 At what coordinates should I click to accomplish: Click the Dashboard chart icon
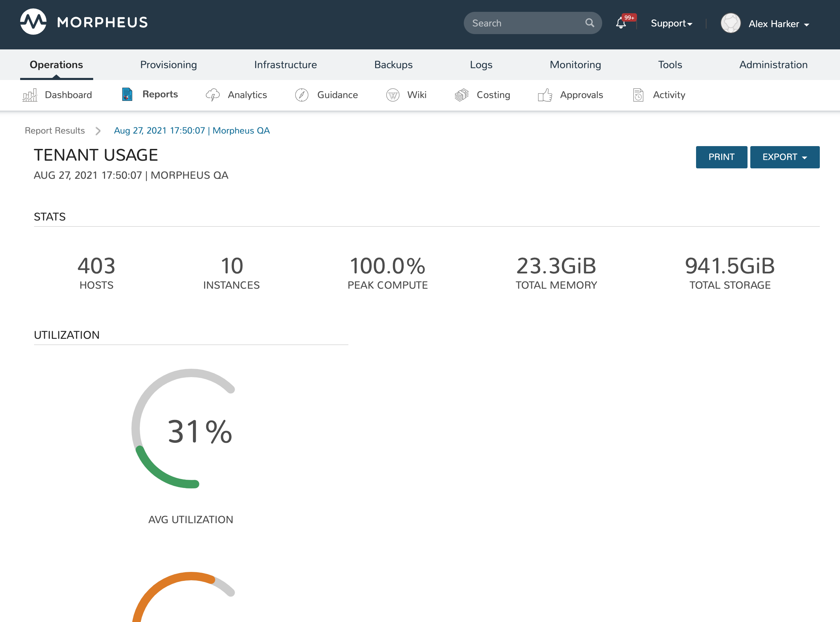(x=30, y=95)
